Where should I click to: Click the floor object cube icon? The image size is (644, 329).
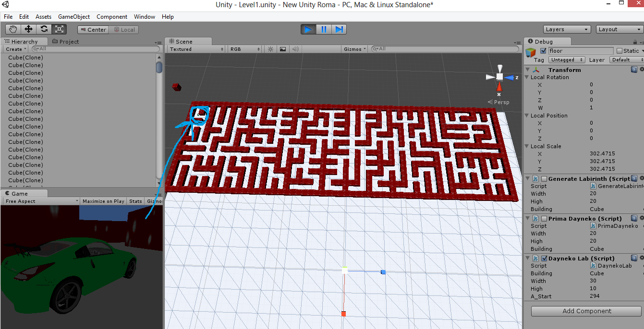(x=531, y=52)
